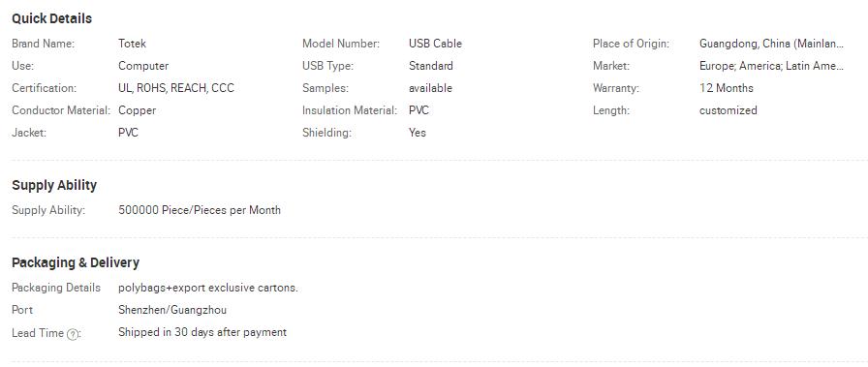This screenshot has width=868, height=367.
Task: Click the USB Cable model number value
Action: coord(435,44)
